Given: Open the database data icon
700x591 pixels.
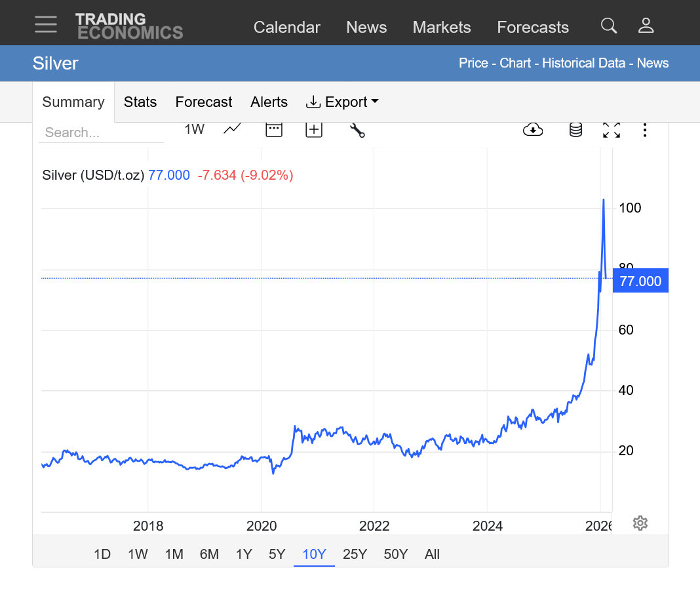Looking at the screenshot, I should 575,130.
